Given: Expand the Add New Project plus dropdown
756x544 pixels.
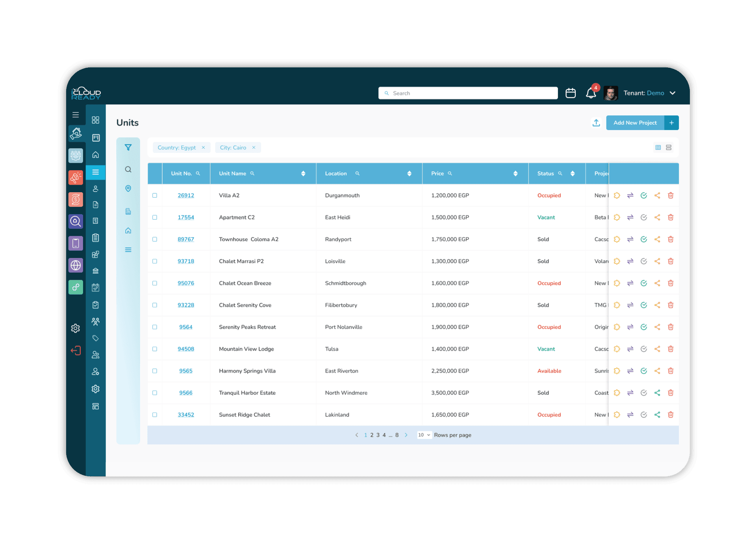Looking at the screenshot, I should pyautogui.click(x=671, y=123).
